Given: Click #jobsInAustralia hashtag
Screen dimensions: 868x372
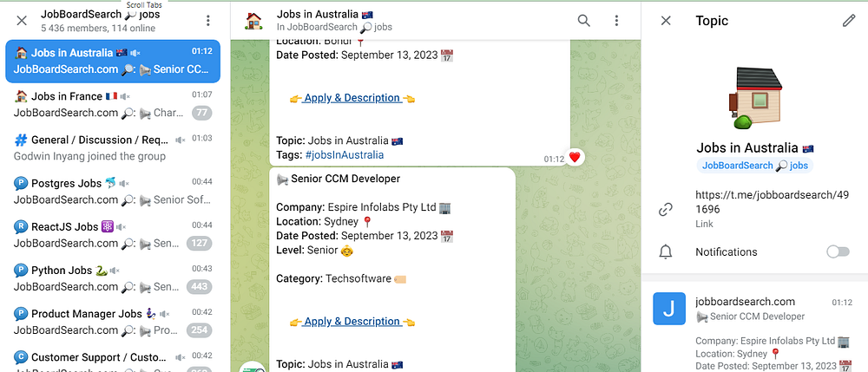Looking at the screenshot, I should point(345,155).
